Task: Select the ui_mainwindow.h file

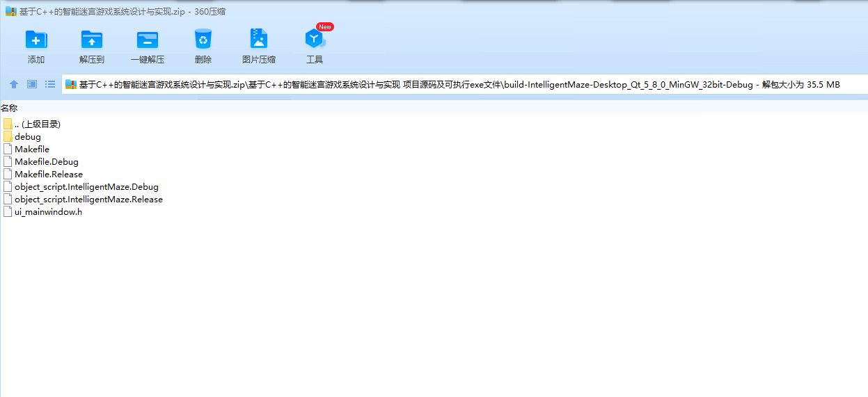Action: coord(48,212)
